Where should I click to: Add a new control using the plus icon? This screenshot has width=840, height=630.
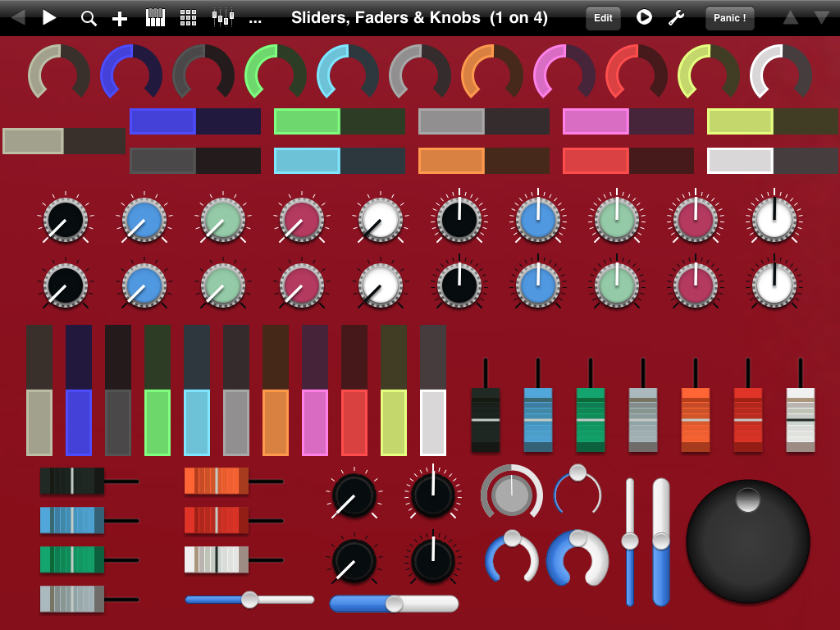click(x=118, y=17)
